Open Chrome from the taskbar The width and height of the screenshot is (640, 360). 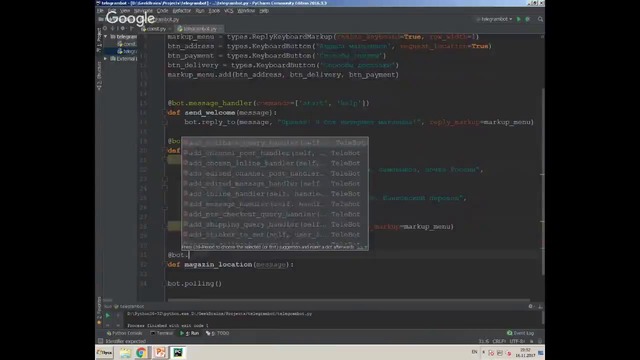[x=141, y=353]
